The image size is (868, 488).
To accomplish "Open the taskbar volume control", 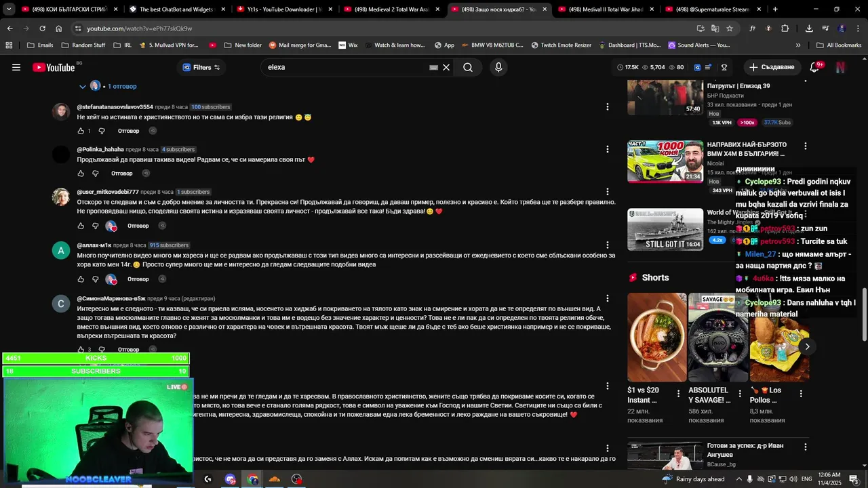I will pos(793,479).
